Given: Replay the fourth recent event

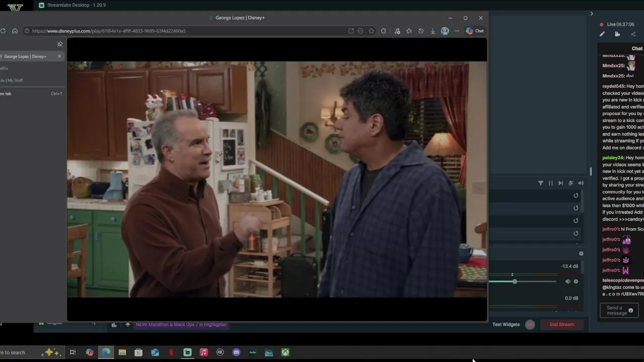Looking at the screenshot, I should pyautogui.click(x=576, y=233).
